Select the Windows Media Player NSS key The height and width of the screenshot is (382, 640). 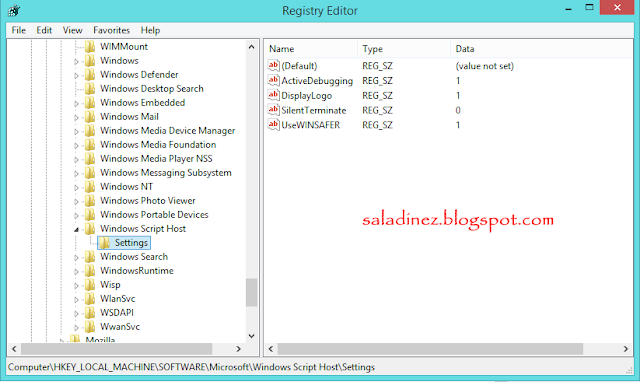coord(156,159)
